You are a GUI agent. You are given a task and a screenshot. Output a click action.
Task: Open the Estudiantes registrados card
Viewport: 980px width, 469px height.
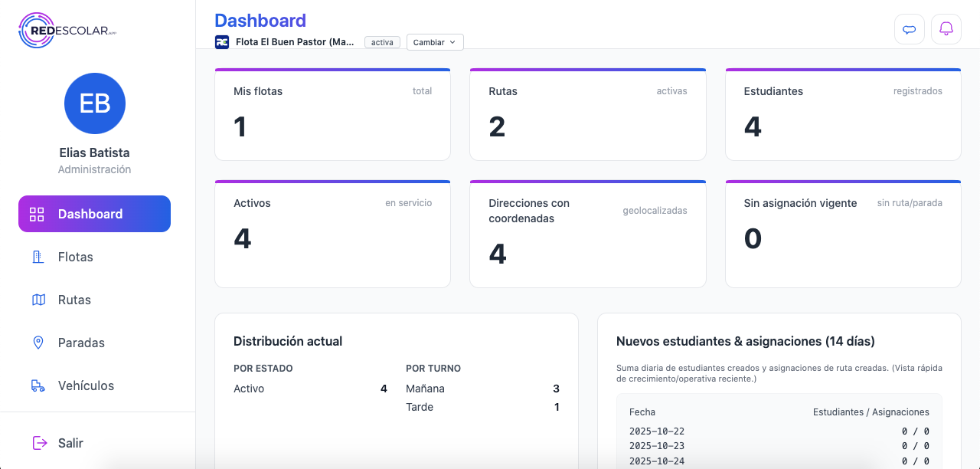[842, 115]
